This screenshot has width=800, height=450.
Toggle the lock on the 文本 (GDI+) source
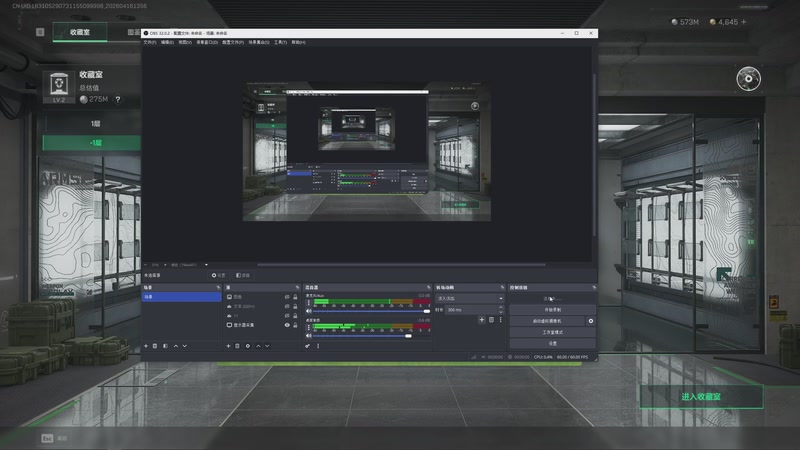click(x=295, y=306)
